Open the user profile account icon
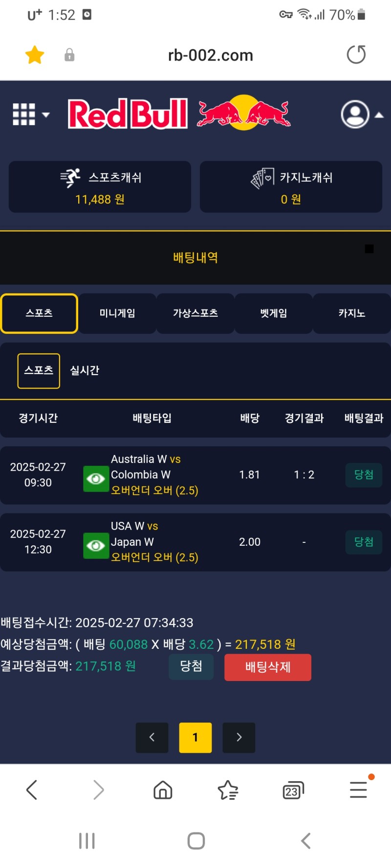391x868 pixels. coord(355,114)
